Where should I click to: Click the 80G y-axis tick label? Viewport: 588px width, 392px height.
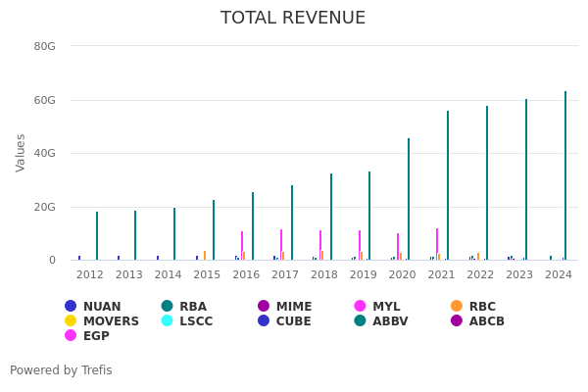[x=45, y=46]
